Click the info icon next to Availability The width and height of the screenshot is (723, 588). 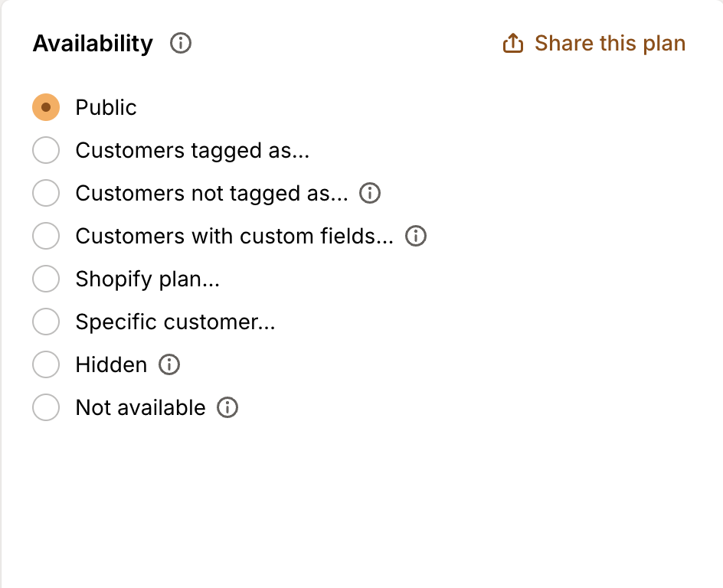coord(181,44)
